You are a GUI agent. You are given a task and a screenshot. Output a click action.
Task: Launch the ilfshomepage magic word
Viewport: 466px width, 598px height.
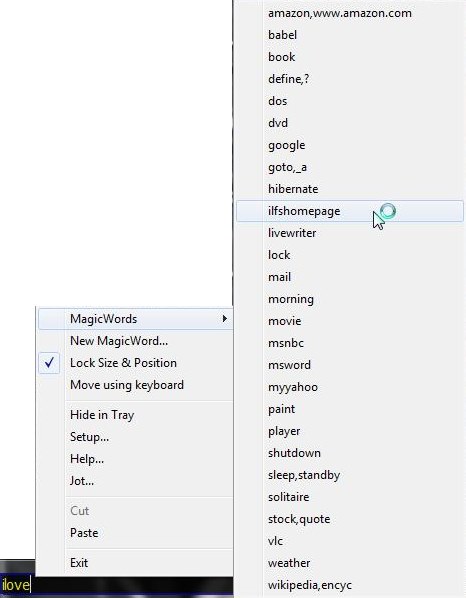point(350,211)
